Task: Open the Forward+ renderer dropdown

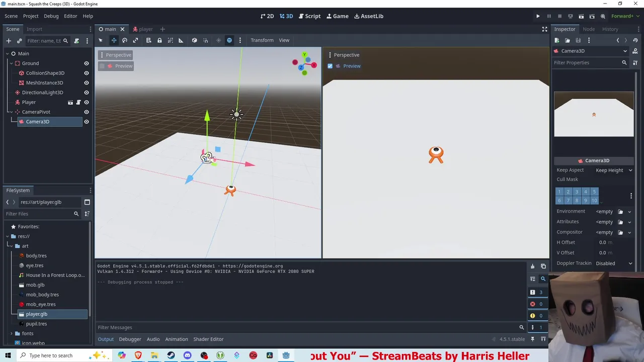Action: pyautogui.click(x=624, y=16)
